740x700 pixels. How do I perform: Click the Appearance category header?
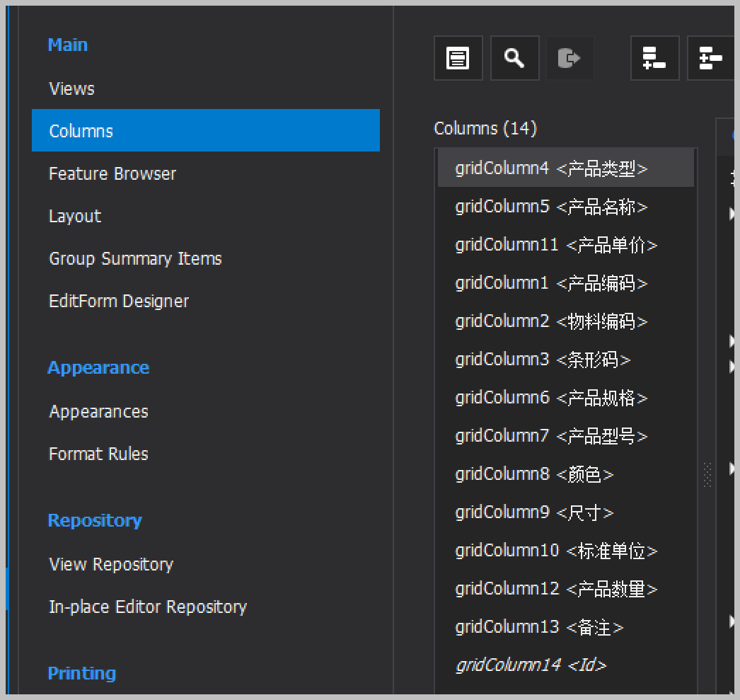pyautogui.click(x=98, y=367)
